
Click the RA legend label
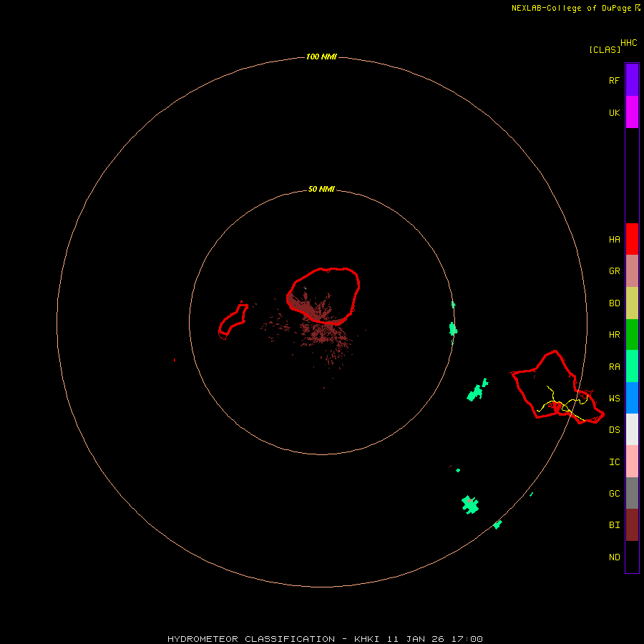[614, 367]
